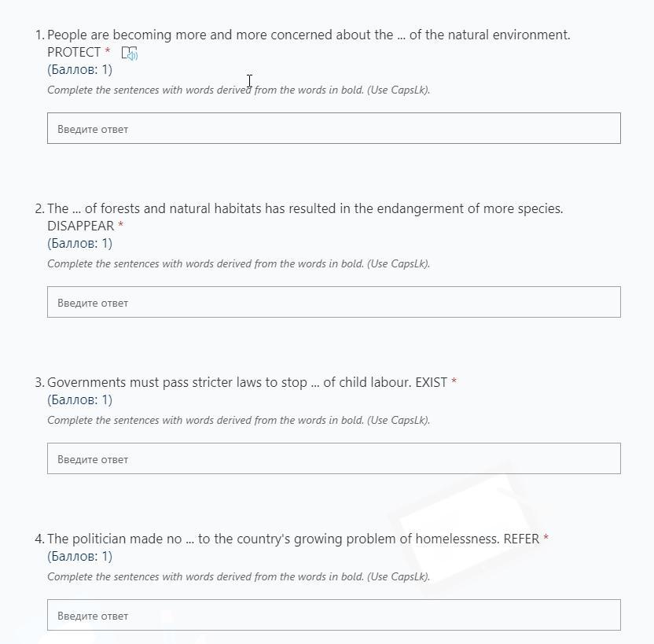
Task: Click the red required asterisk after PROTECT
Action: tap(108, 52)
